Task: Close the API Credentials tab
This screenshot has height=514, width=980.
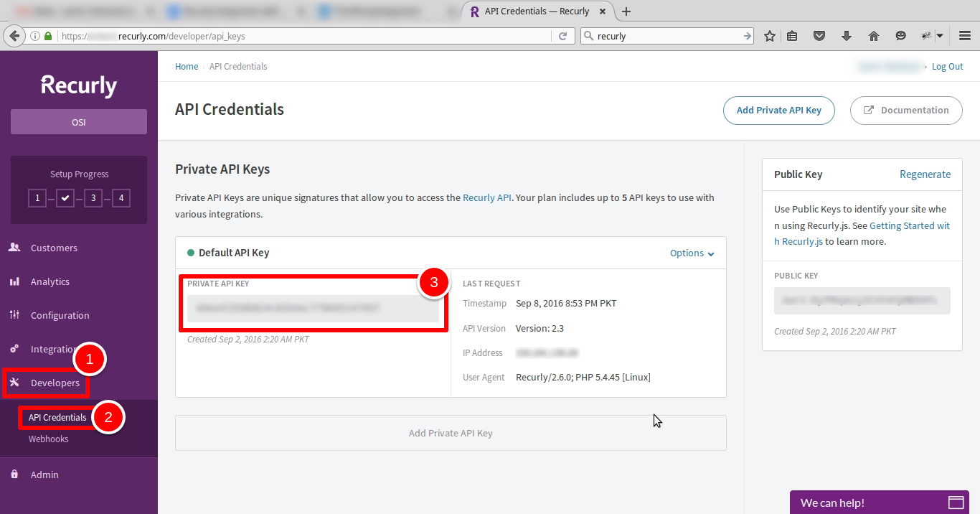Action: click(x=603, y=11)
